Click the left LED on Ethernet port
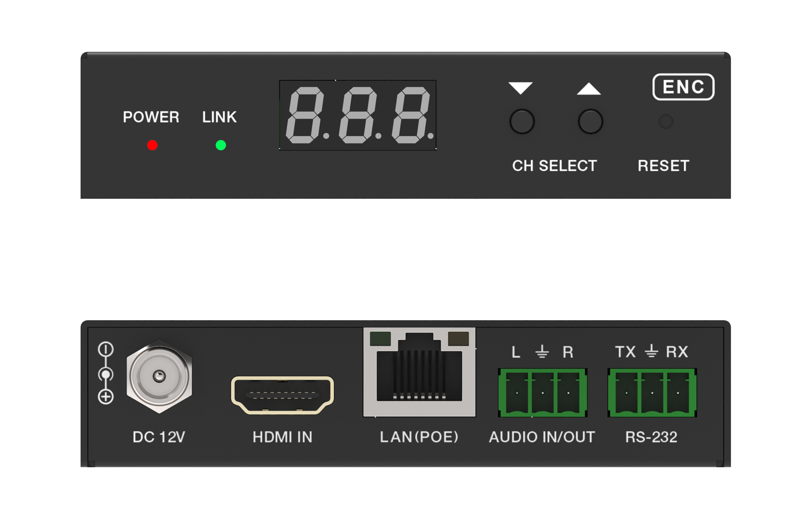This screenshot has width=812, height=519. (x=381, y=338)
